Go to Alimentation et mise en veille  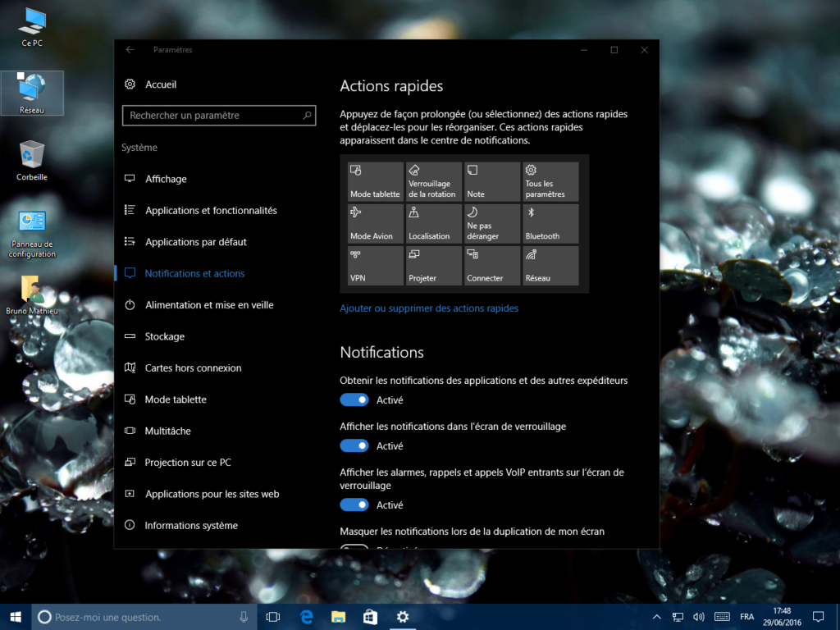208,304
